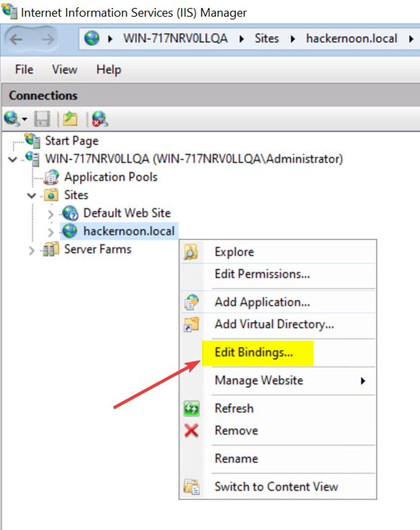Click the IIS Manager title bar icon
Image resolution: width=420 pixels, height=530 pixels.
9,11
